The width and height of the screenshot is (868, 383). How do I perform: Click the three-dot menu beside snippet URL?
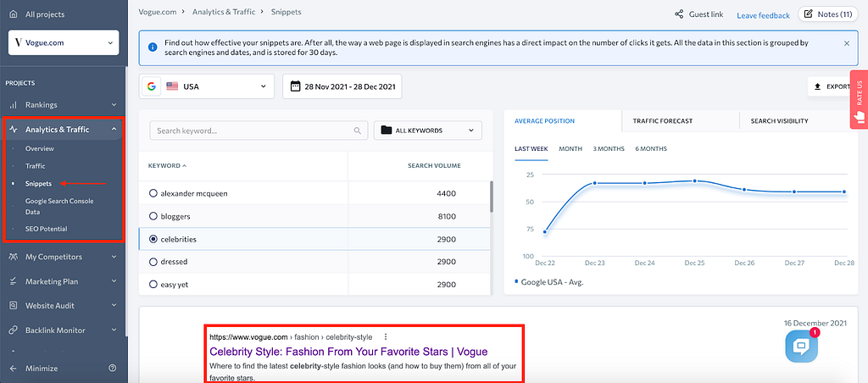click(386, 336)
